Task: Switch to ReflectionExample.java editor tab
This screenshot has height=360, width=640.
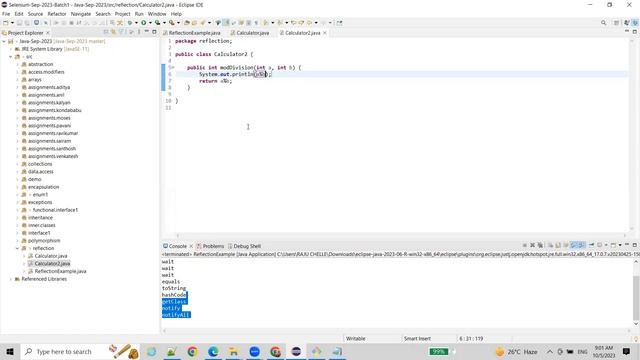Action: tap(191, 33)
